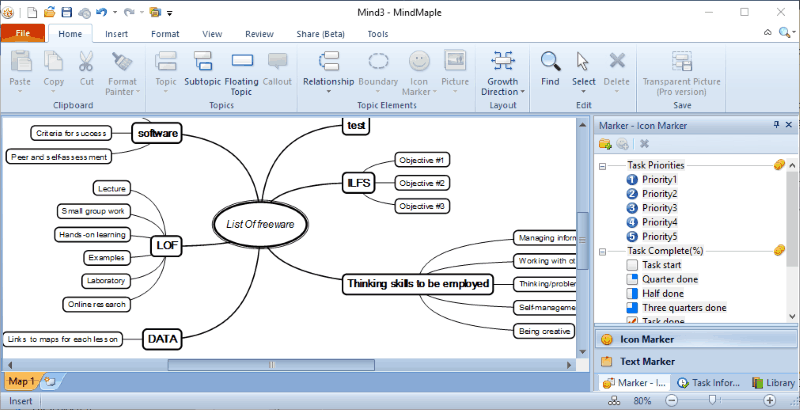
Task: Switch to the Insert tab
Action: click(x=116, y=34)
